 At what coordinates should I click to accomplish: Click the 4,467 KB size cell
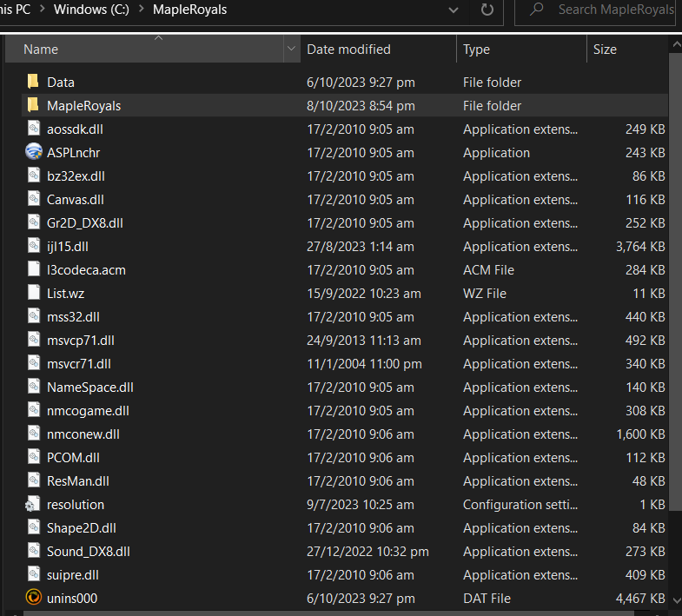[640, 598]
